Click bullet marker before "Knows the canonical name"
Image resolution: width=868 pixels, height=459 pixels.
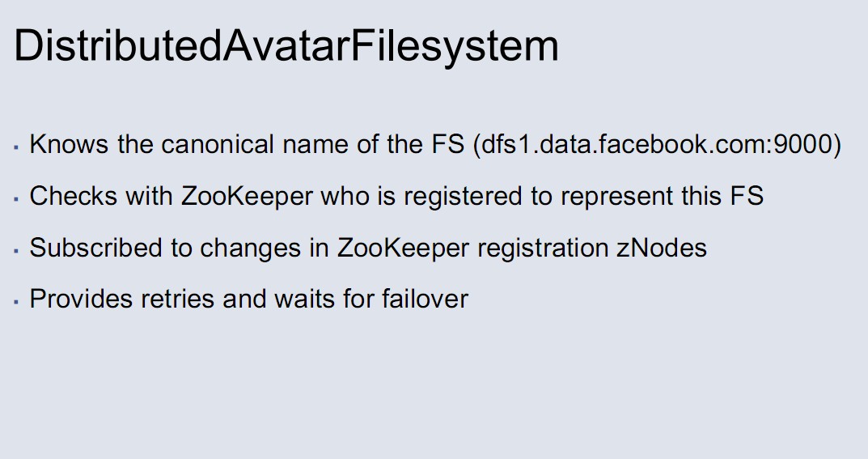coord(16,147)
